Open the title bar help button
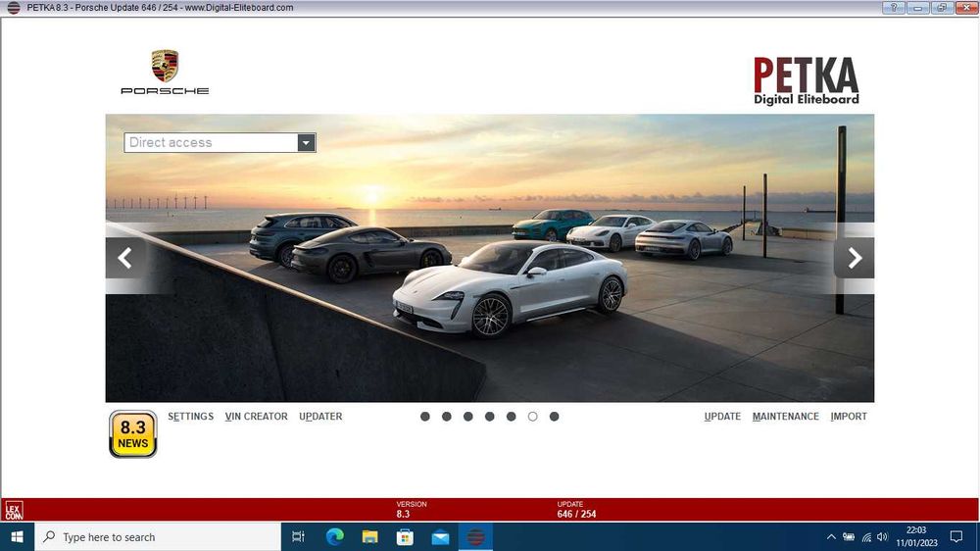 [894, 8]
